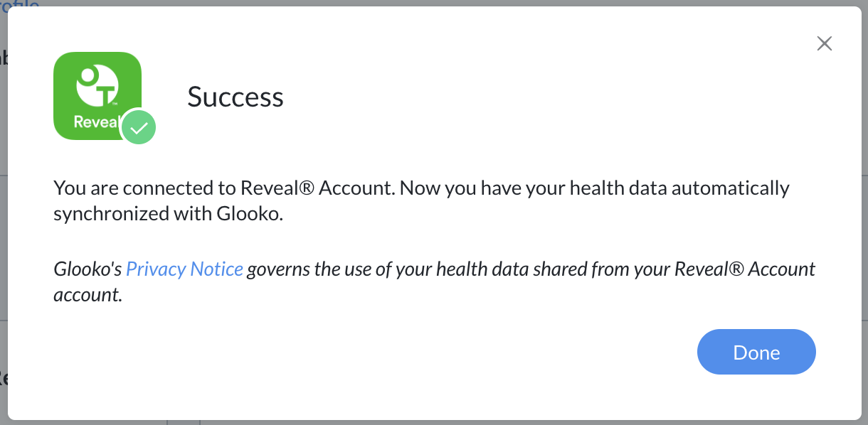Click the Success heading
868x425 pixels.
tap(235, 97)
